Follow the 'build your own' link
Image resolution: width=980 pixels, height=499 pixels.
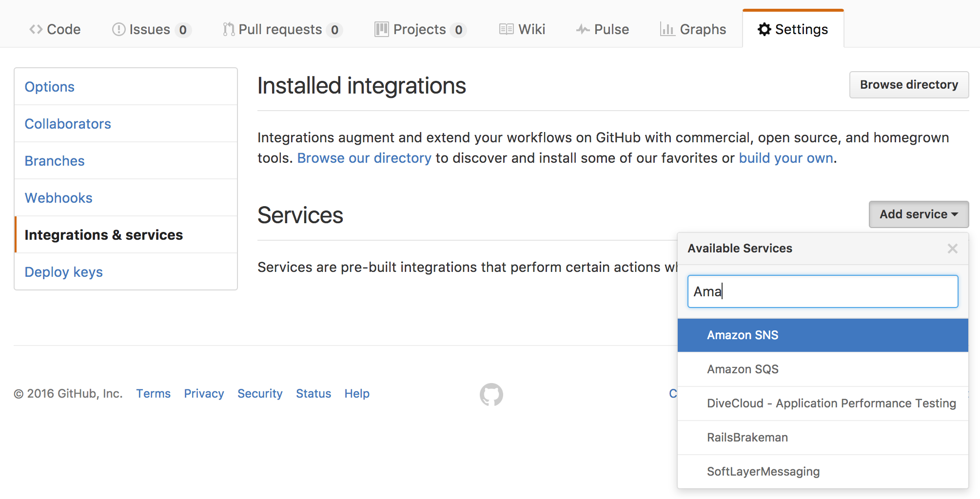pos(786,158)
